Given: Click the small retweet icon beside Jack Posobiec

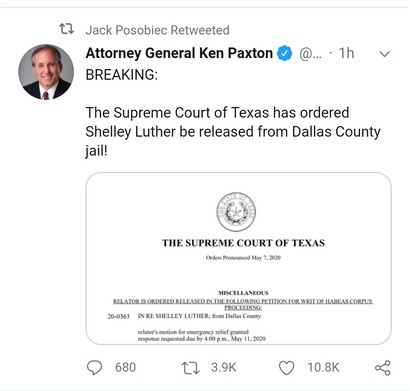Looking at the screenshot, I should [67, 29].
